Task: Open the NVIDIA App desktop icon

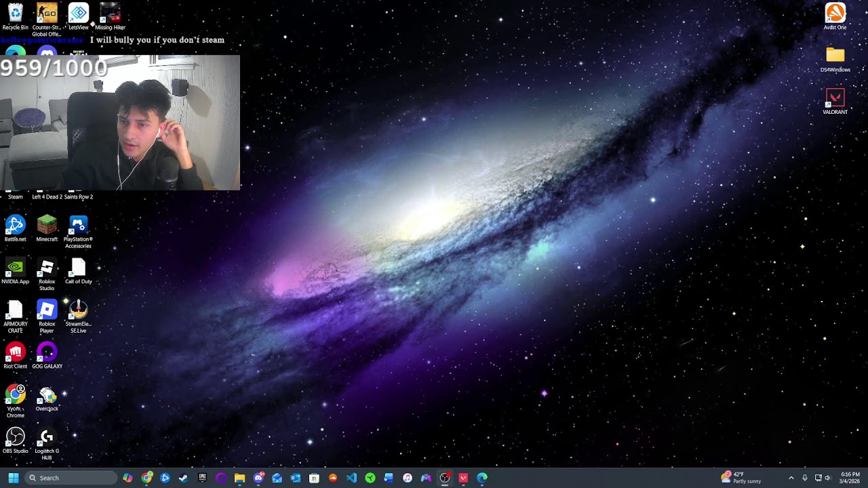Action: [15, 270]
